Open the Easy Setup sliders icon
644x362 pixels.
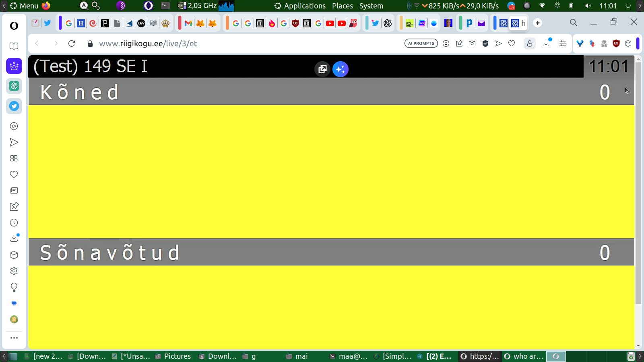click(x=563, y=43)
